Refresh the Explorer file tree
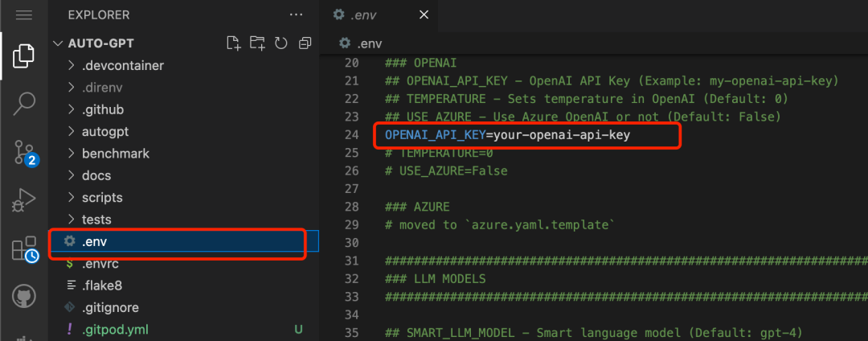Screen dimensions: 868x341 coord(281,43)
